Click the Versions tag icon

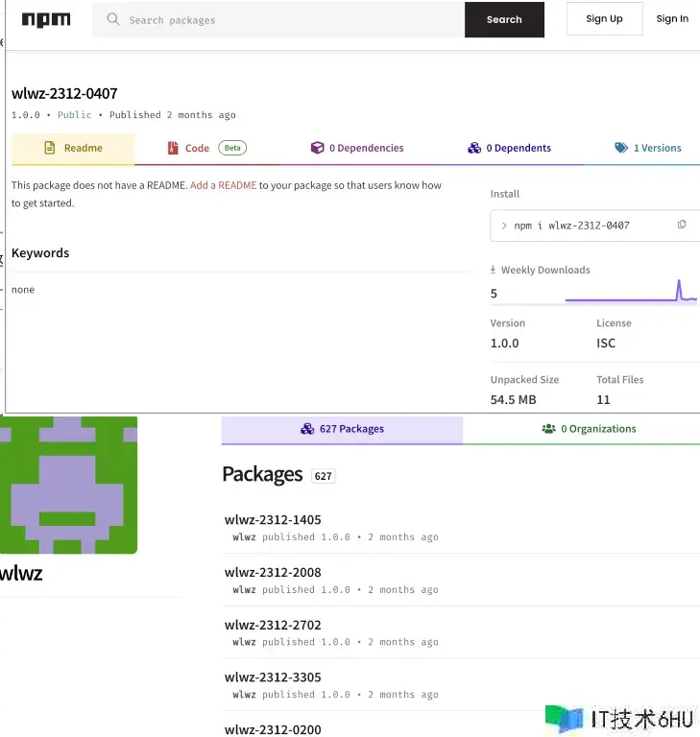tap(621, 148)
